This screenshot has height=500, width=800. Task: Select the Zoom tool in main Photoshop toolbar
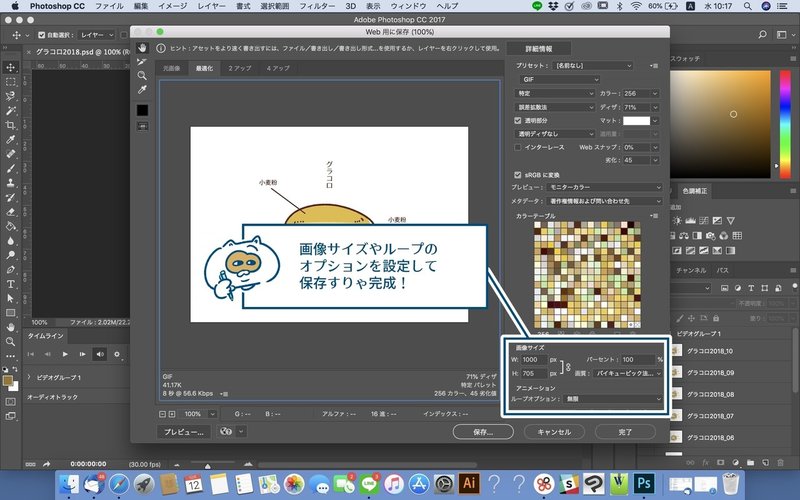(x=10, y=341)
